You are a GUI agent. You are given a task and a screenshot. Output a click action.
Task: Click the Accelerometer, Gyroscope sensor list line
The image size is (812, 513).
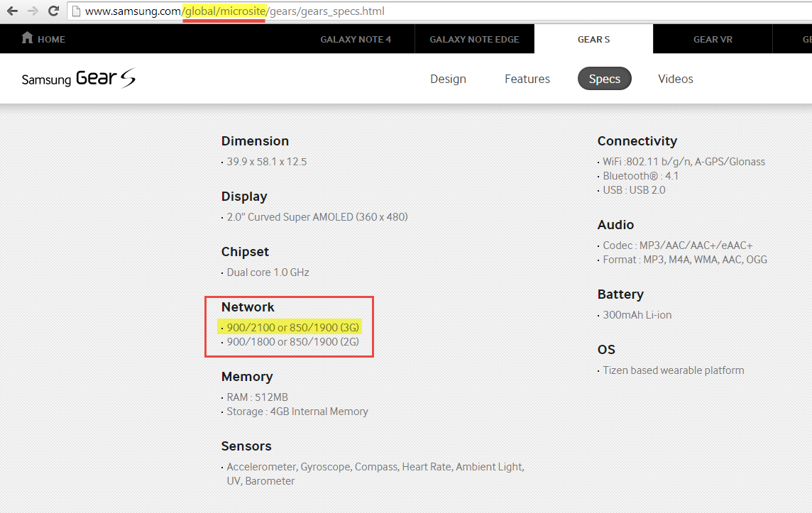(x=375, y=466)
